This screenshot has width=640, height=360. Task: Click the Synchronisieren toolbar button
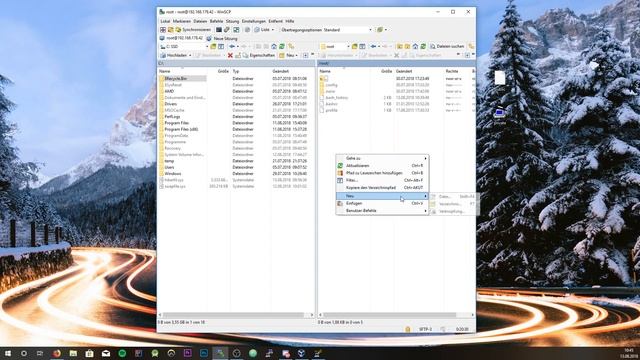(193, 30)
